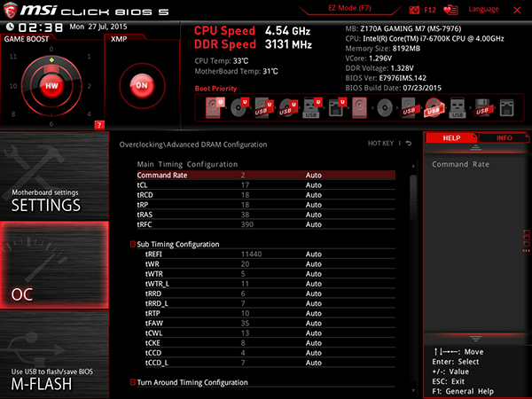Image resolution: width=532 pixels, height=399 pixels.
Task: Open favorites via the heart icon
Action: tap(450, 10)
